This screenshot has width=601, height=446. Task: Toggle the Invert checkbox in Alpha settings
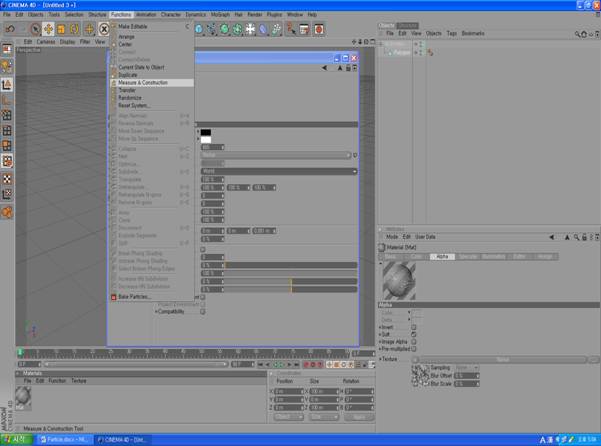pyautogui.click(x=415, y=327)
